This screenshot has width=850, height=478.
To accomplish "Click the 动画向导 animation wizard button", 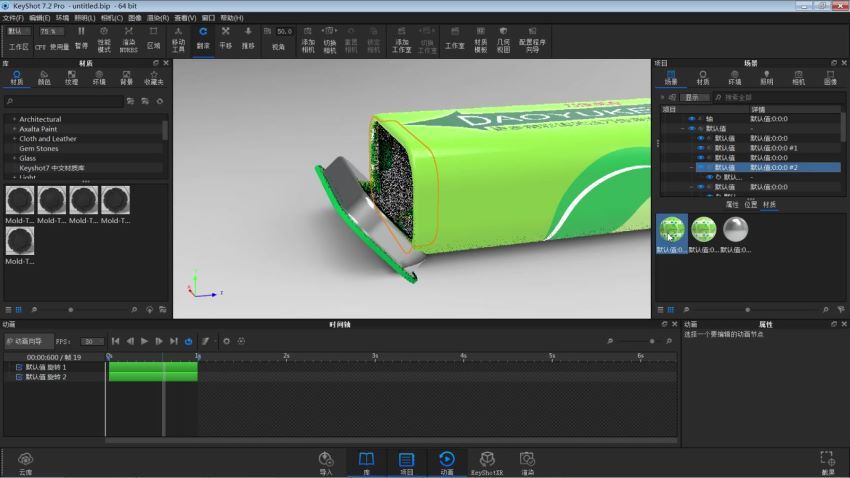I will [x=29, y=341].
